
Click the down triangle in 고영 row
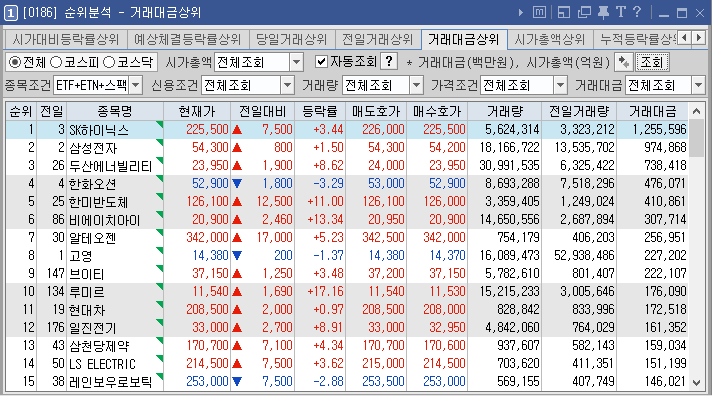237,255
